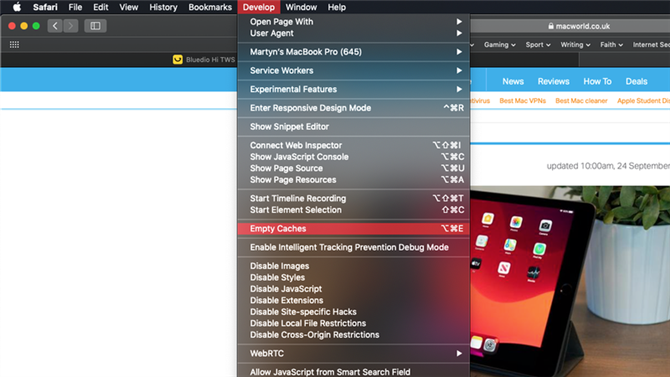Open the Safari menu
This screenshot has width=670, height=377.
tap(45, 7)
